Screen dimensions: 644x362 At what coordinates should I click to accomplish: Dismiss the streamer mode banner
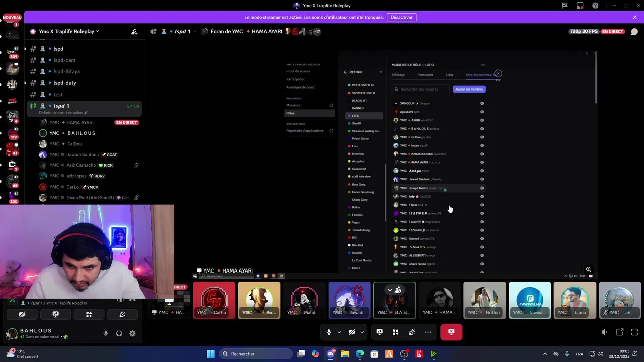635,17
